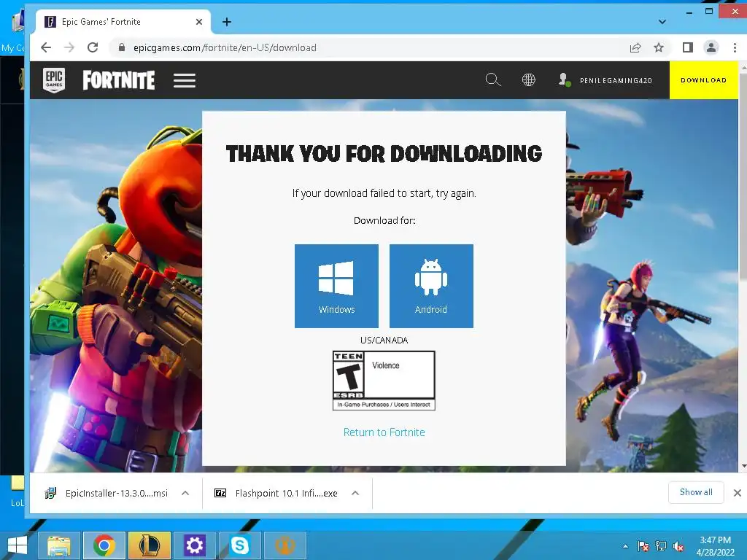Expand options for EpicInstaller download
The image size is (747, 560).
coord(185,493)
